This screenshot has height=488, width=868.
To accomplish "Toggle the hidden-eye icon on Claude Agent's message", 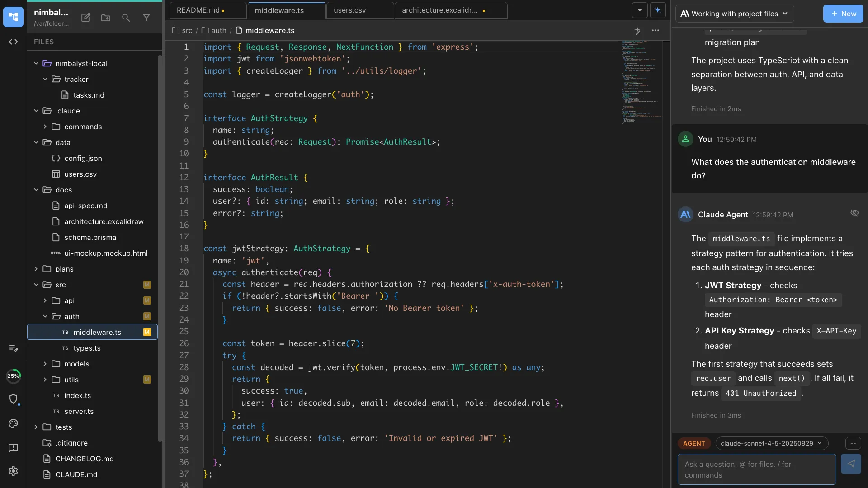I will [854, 213].
